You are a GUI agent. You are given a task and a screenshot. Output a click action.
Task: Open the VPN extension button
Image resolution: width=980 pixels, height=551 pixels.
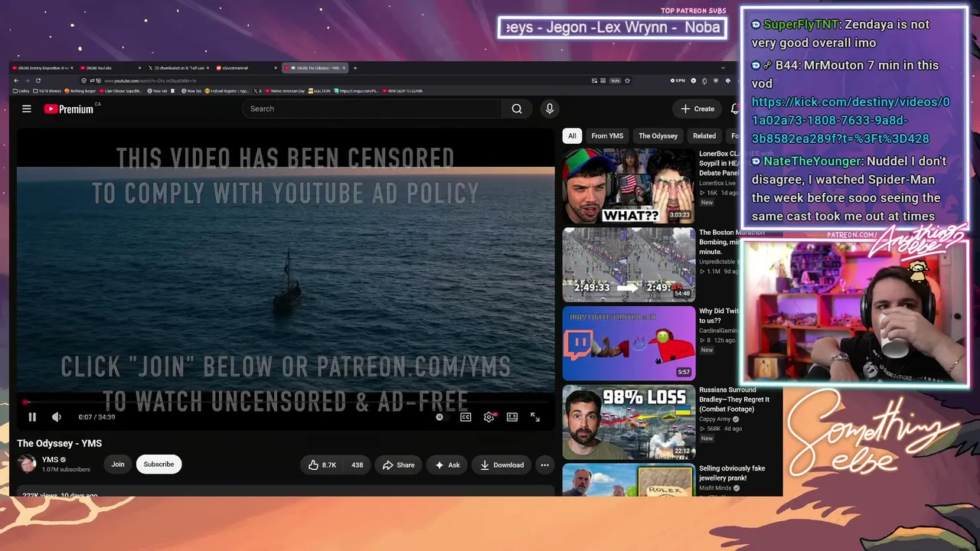[678, 80]
